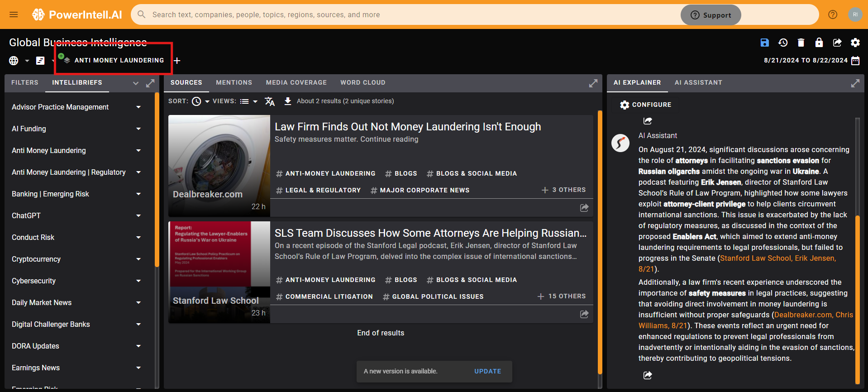Screen dimensions: 868x392
Task: Click share icon below AI Assistant response
Action: pyautogui.click(x=648, y=375)
